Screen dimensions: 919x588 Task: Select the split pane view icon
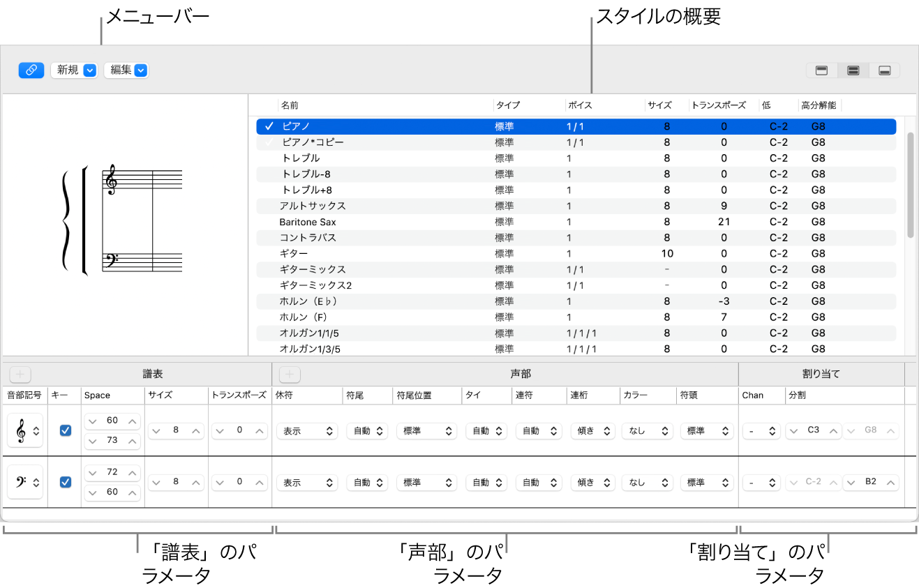click(853, 70)
